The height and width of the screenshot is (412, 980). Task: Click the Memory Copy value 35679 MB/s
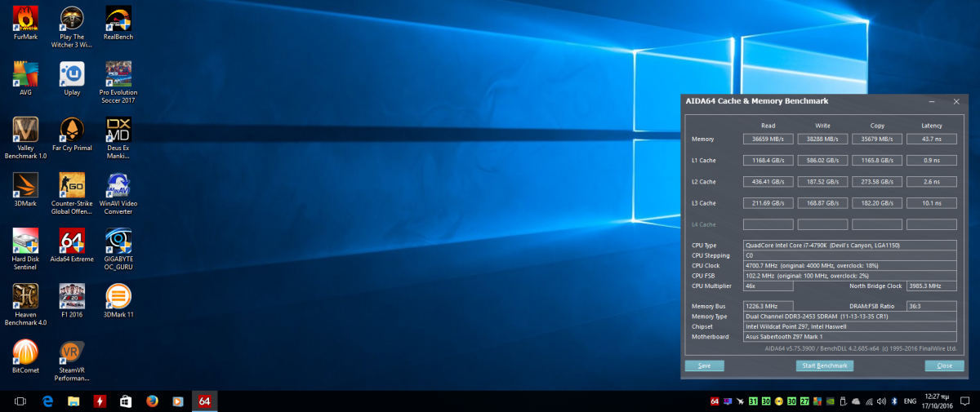coord(876,139)
